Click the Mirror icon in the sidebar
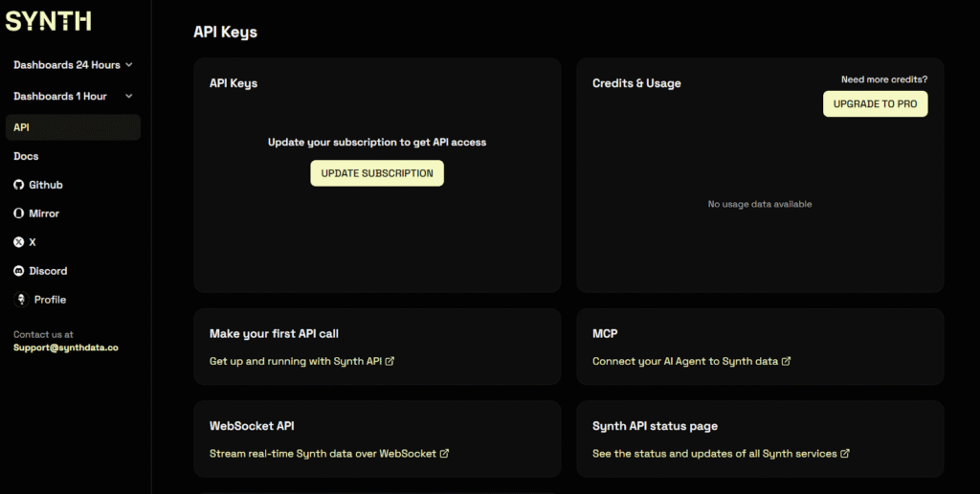The height and width of the screenshot is (494, 980). click(19, 213)
